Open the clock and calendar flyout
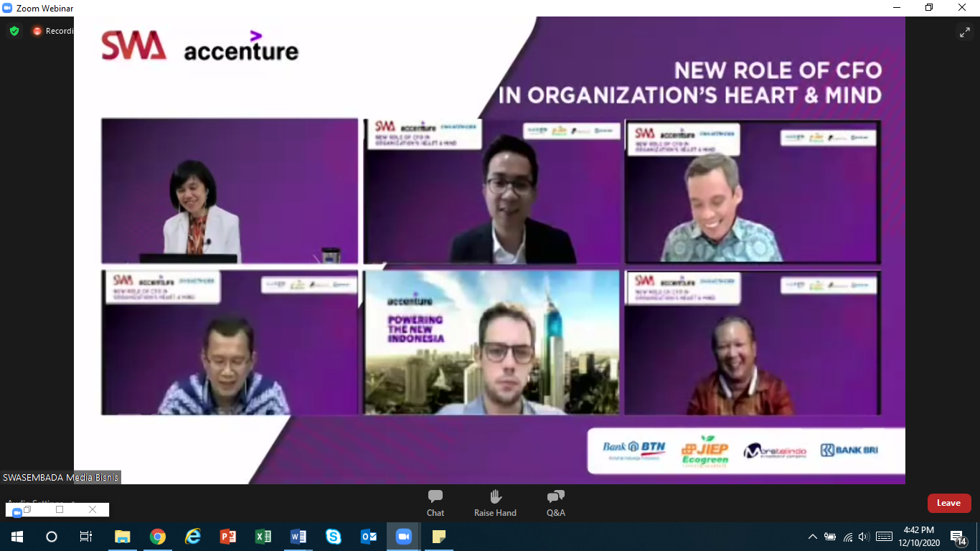The height and width of the screenshot is (551, 980). coord(919,537)
